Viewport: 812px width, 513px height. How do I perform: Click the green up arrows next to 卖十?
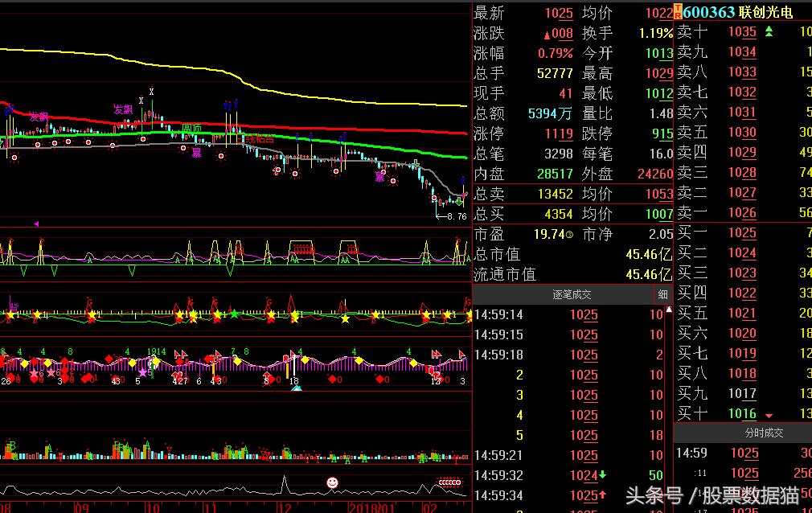pos(769,32)
